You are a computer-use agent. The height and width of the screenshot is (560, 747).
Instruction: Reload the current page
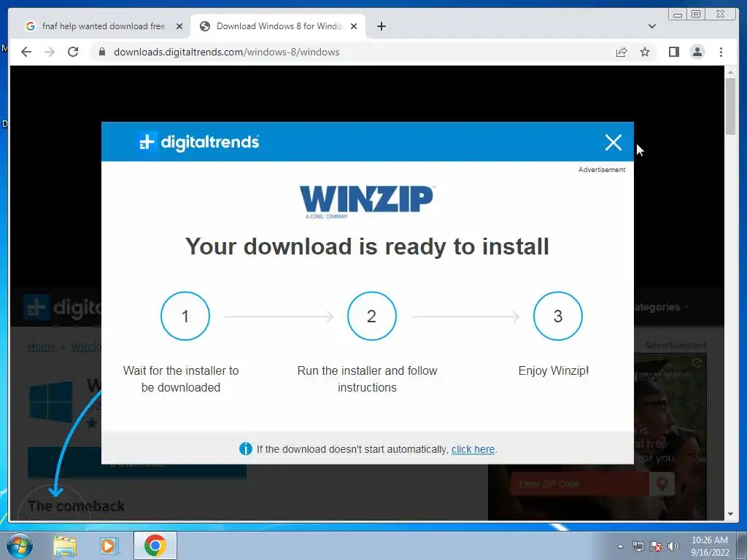[x=73, y=52]
